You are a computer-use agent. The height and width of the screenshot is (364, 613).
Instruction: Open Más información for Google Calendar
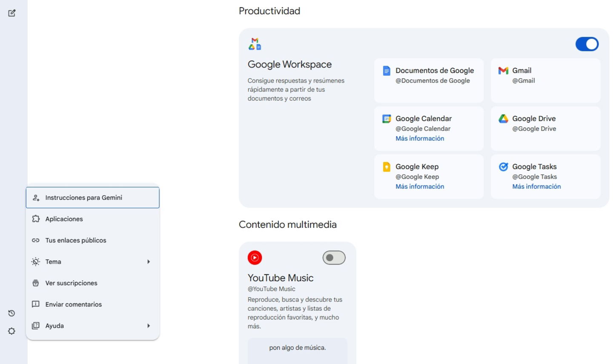point(420,138)
